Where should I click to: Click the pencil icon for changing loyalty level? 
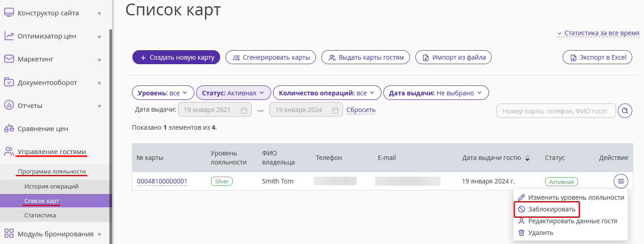point(522,197)
